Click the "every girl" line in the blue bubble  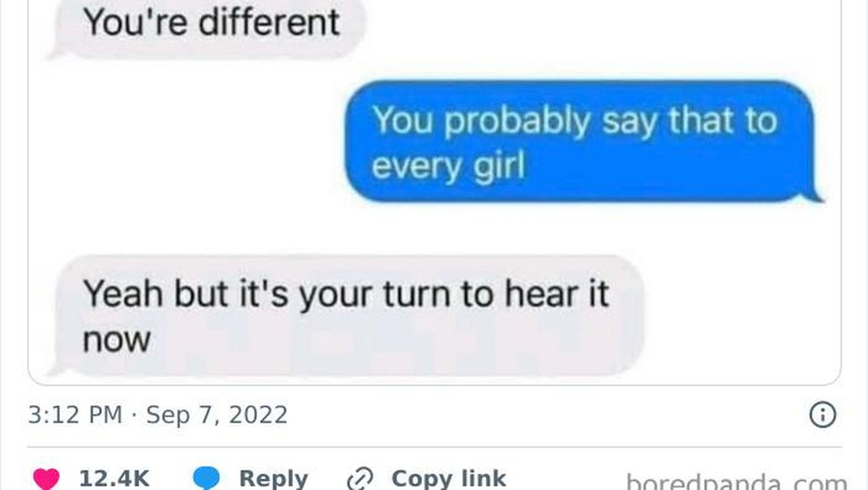click(447, 167)
